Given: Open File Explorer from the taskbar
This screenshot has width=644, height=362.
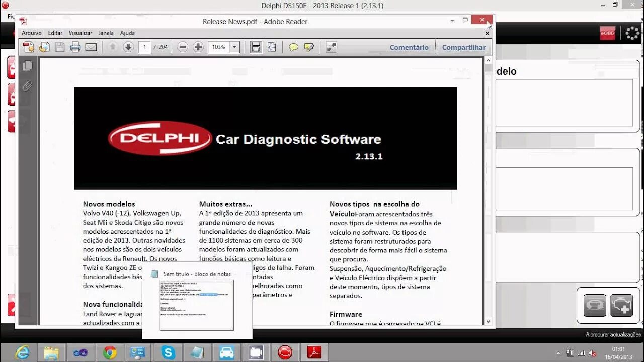Looking at the screenshot, I should [51, 353].
